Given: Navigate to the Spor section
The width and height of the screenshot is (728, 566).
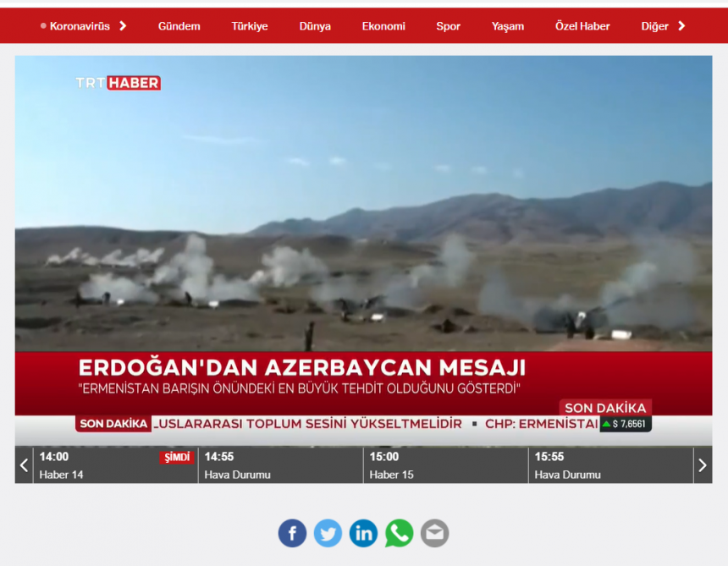Looking at the screenshot, I should pos(448,26).
